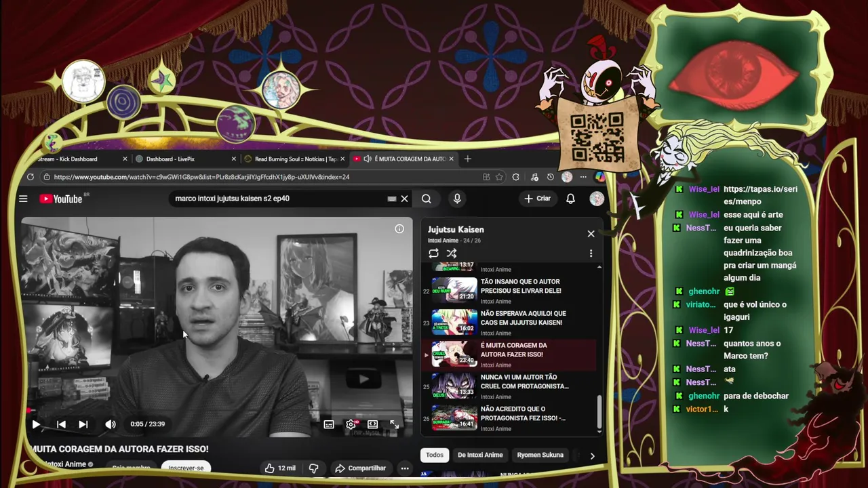Open YouTube account avatar menu
This screenshot has height=488, width=868.
pyautogui.click(x=597, y=199)
